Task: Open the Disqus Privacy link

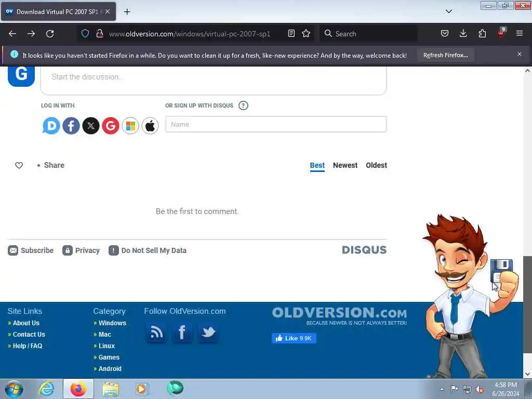Action: pos(81,250)
